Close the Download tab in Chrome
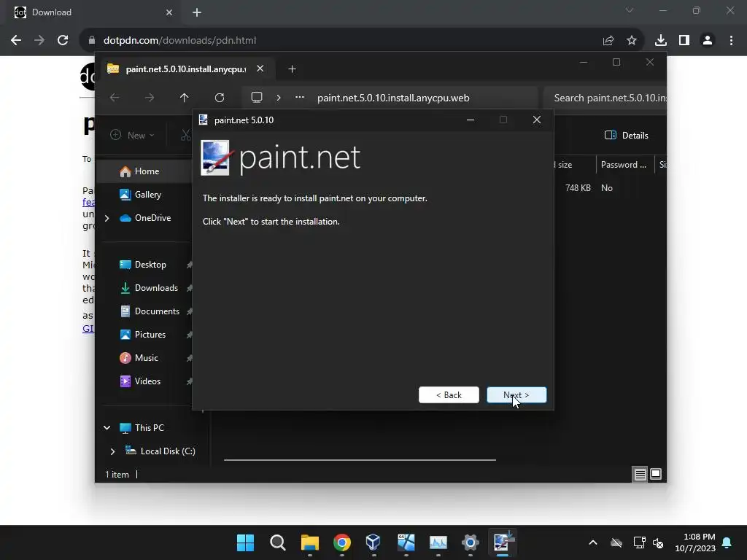This screenshot has height=560, width=747. (169, 12)
